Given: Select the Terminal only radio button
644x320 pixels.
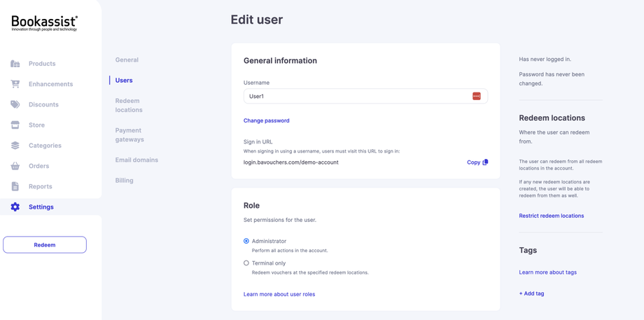Looking at the screenshot, I should click(246, 263).
